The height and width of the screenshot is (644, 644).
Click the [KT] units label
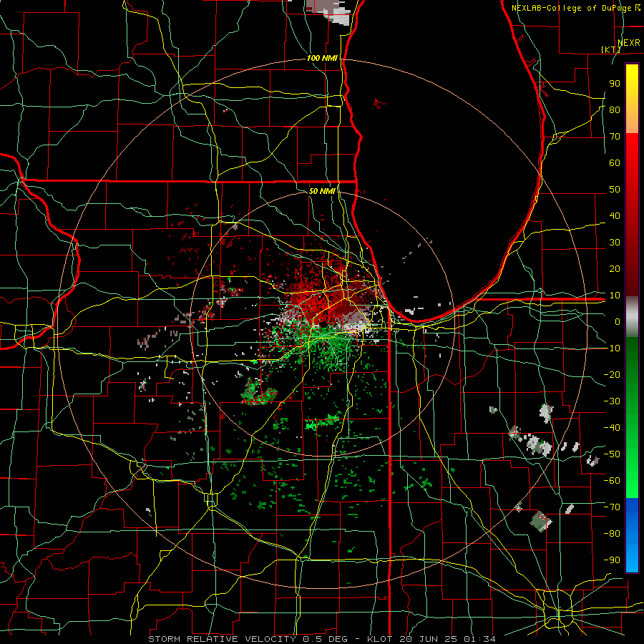pos(611,49)
